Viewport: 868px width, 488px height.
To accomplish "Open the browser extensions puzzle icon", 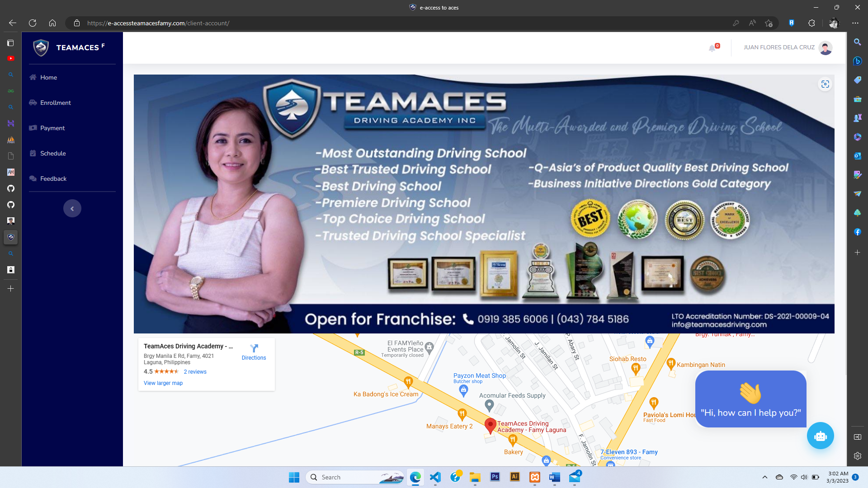I will tap(811, 23).
